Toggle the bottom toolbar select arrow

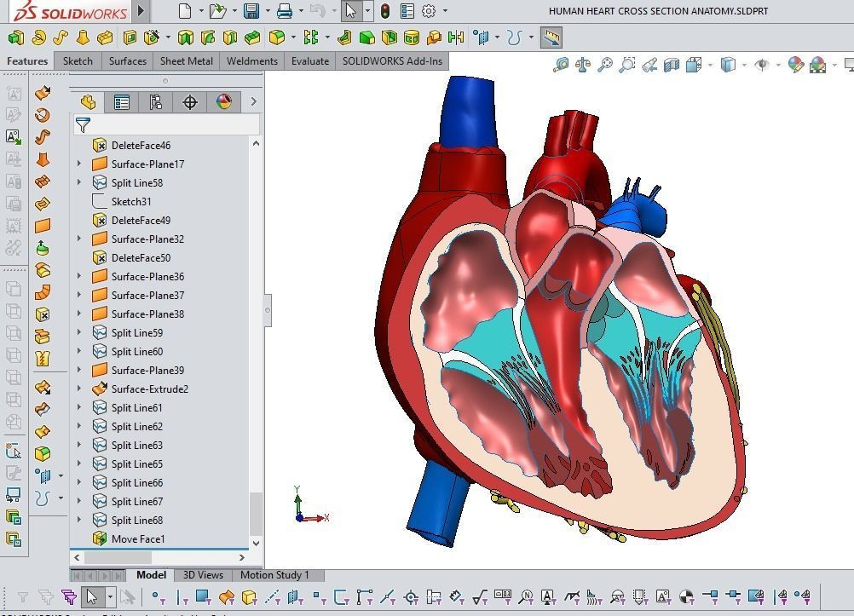click(92, 597)
